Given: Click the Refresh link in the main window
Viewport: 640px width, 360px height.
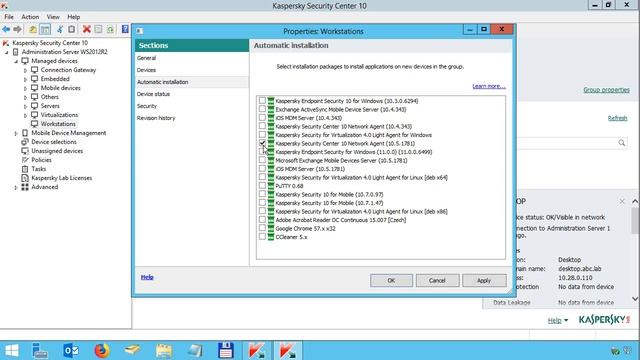Looking at the screenshot, I should [x=617, y=118].
